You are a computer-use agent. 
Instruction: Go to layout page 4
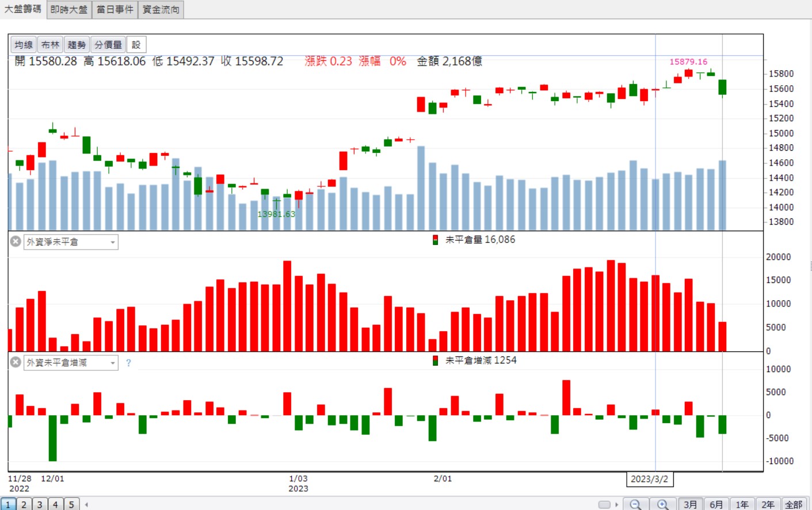(56, 504)
